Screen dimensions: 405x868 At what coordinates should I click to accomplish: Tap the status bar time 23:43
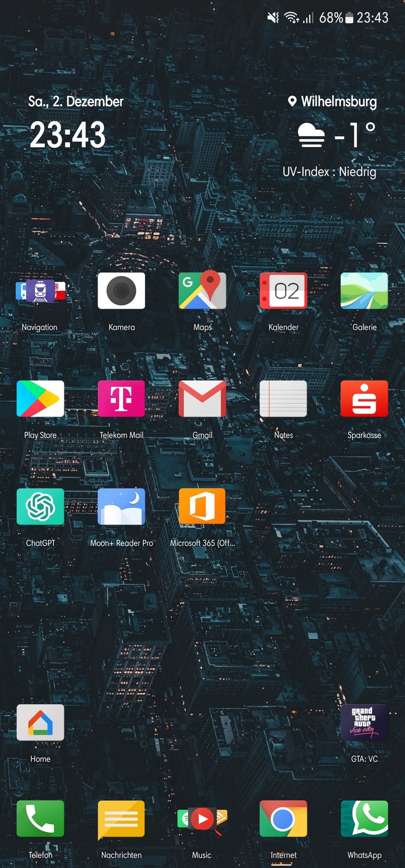coord(372,18)
